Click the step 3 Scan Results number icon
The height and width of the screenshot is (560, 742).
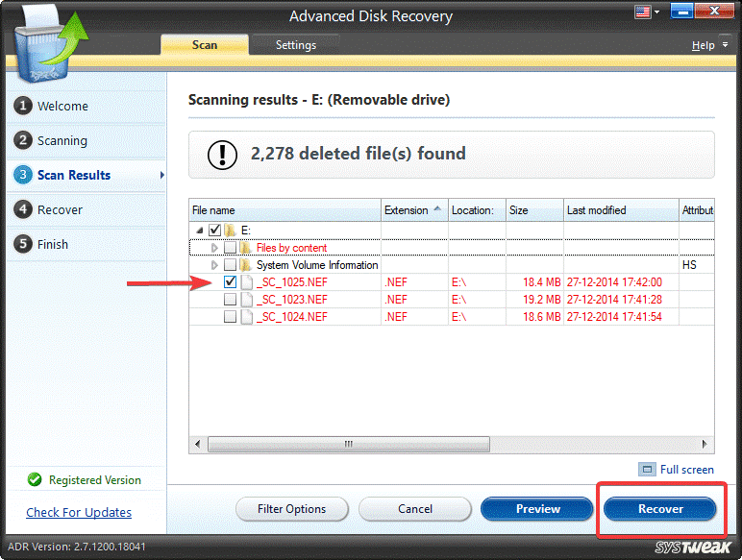pyautogui.click(x=23, y=175)
